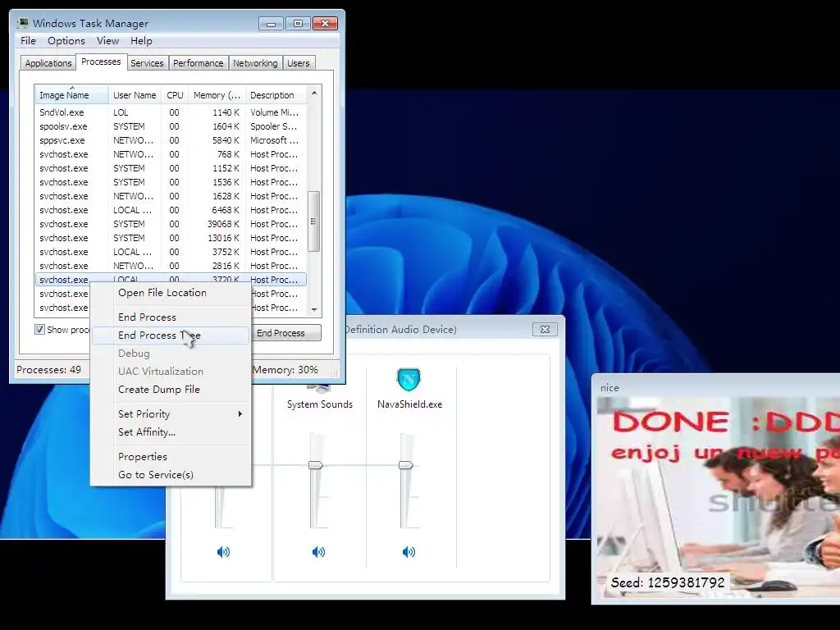Sort by the Image Name column header

[72, 95]
